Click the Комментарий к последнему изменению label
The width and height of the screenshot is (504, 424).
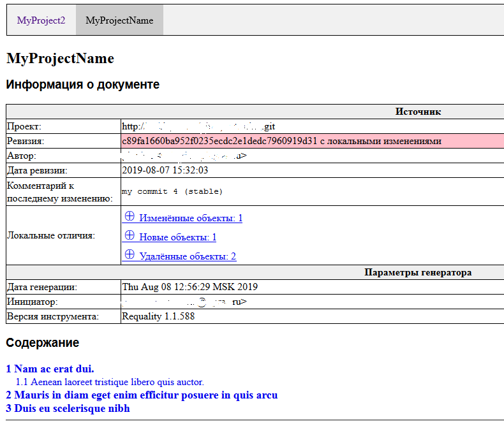(60, 192)
